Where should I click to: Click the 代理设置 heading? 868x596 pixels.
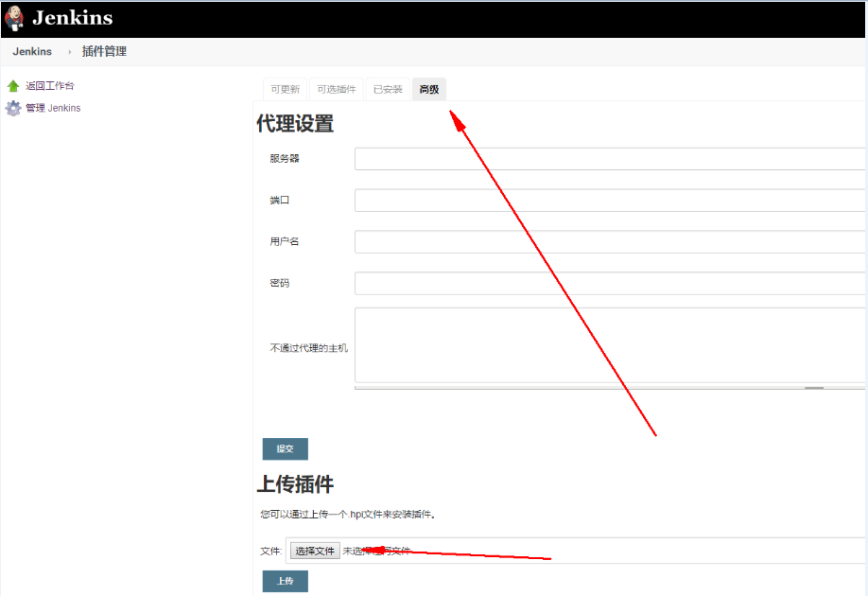[x=295, y=124]
